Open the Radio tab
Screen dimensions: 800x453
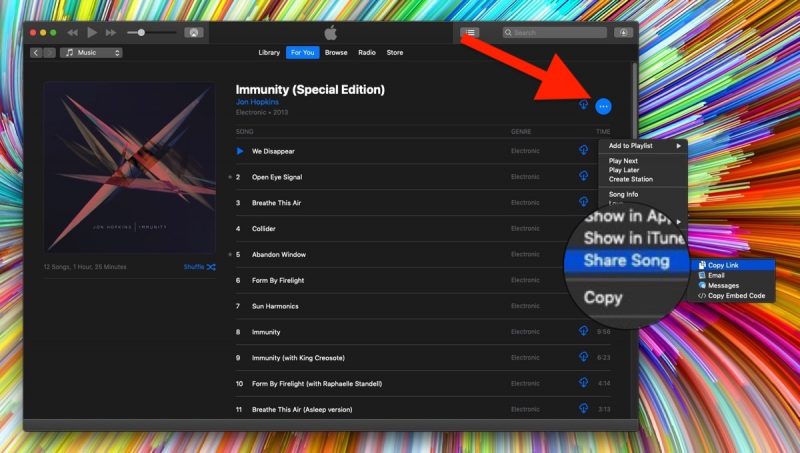click(367, 52)
